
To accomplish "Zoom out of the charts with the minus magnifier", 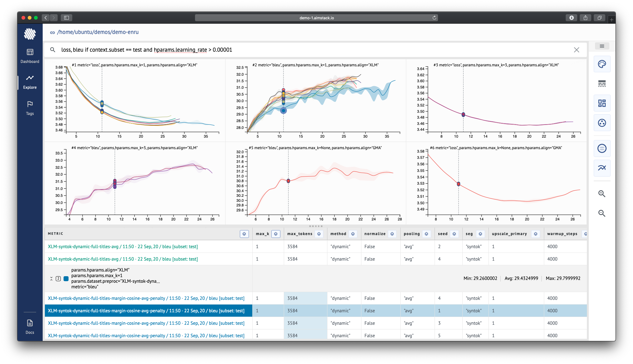I will click(x=602, y=213).
